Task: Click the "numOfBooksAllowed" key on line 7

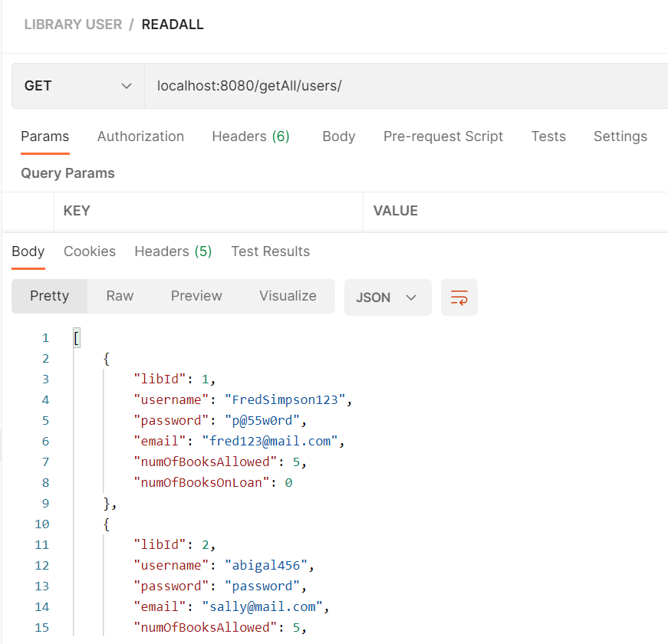Action: (x=206, y=462)
